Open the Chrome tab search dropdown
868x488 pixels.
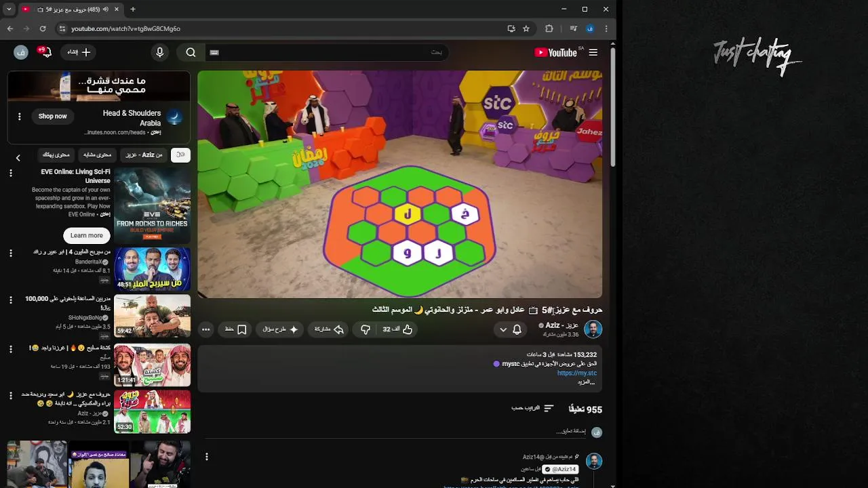click(9, 9)
